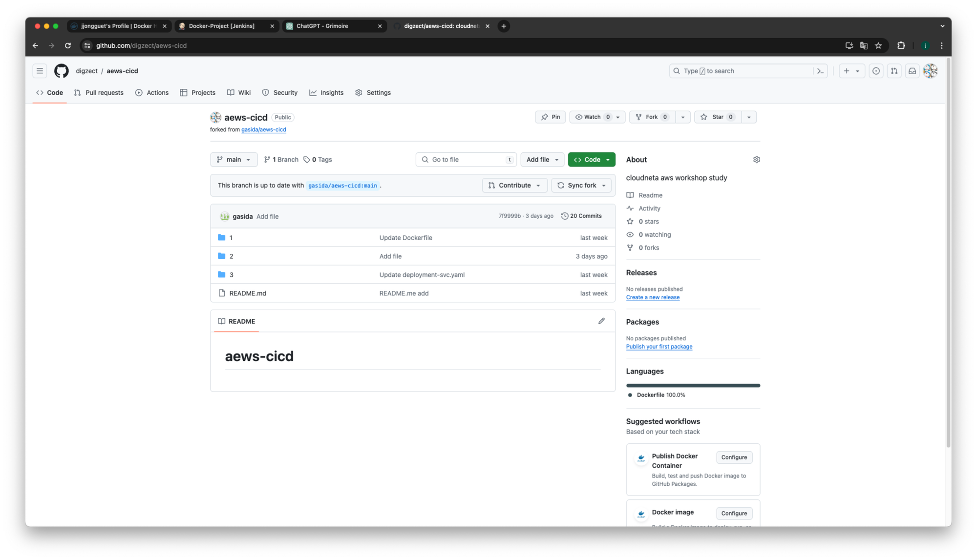Edit README with the pencil icon
This screenshot has width=977, height=560.
(x=601, y=321)
